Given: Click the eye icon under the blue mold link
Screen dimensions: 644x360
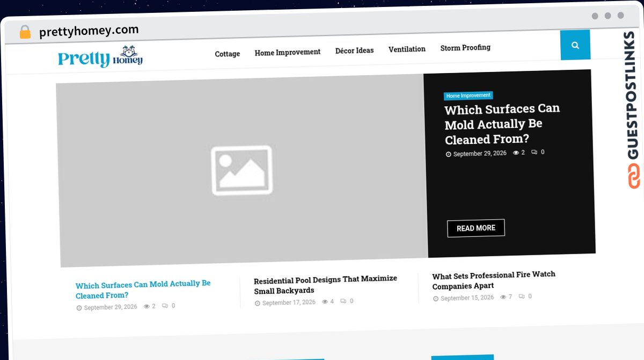Looking at the screenshot, I should click(147, 306).
